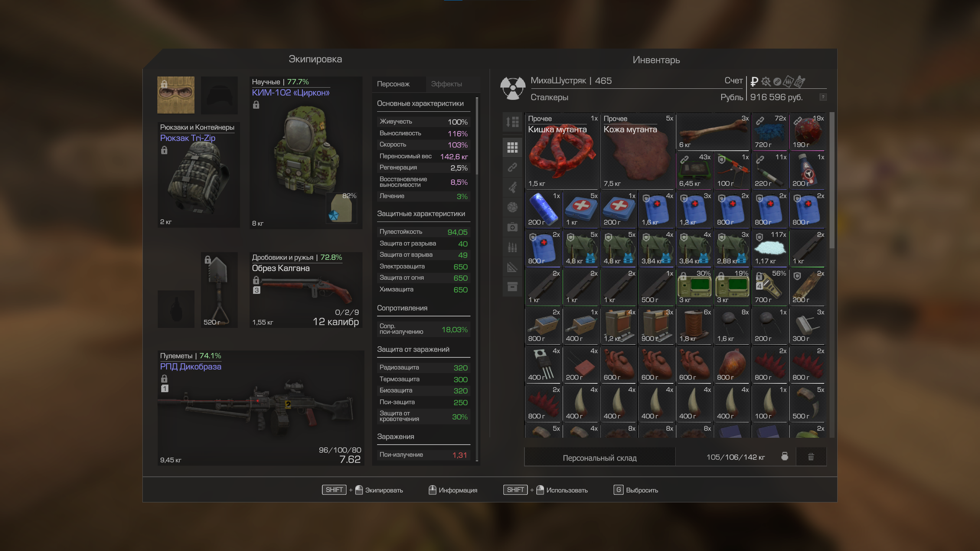Select the 6x copper coil item
The image size is (980, 551).
click(694, 325)
